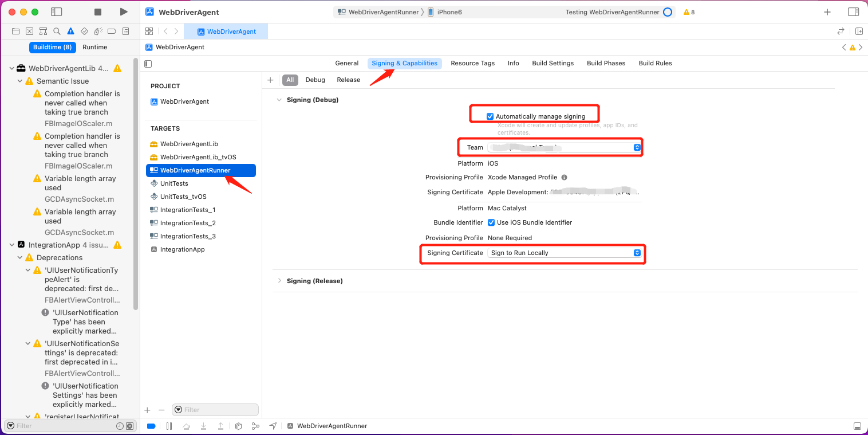868x435 pixels.
Task: Add a capability with the plus button
Action: 271,80
